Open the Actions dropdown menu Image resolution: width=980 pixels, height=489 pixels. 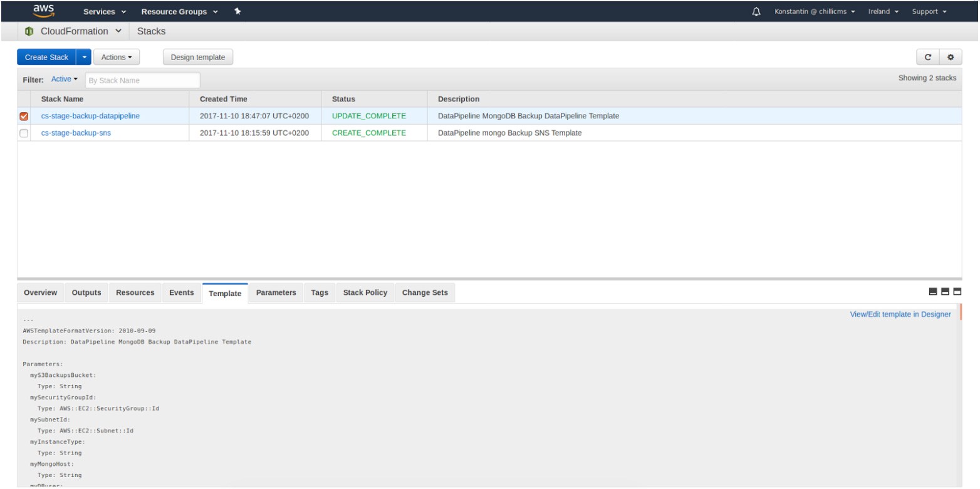[117, 57]
